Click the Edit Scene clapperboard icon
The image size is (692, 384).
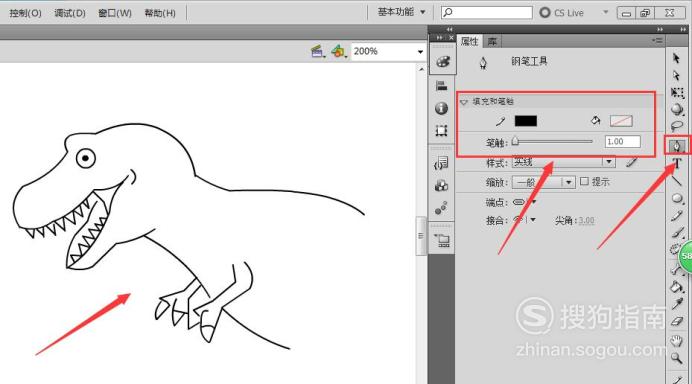coord(317,52)
